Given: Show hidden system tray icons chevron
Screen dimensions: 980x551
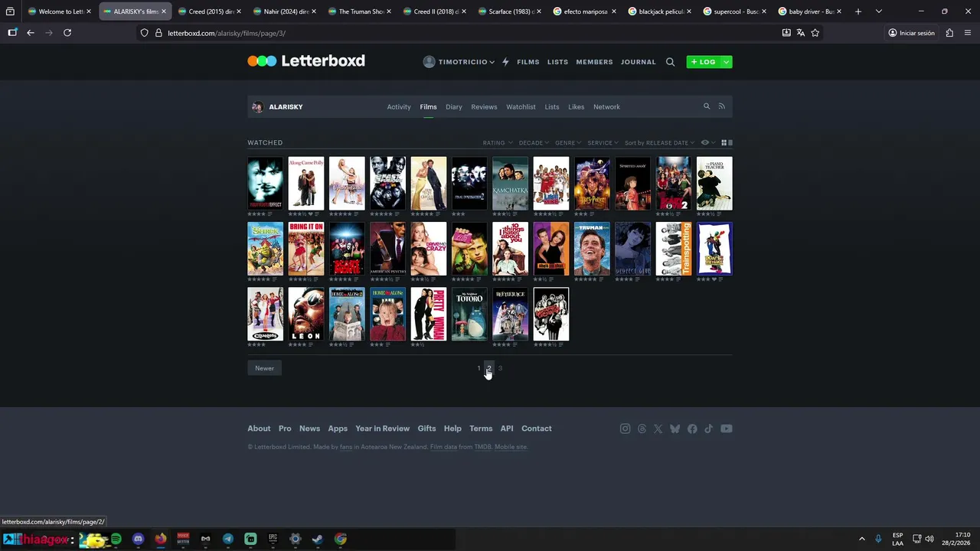Looking at the screenshot, I should tap(861, 539).
